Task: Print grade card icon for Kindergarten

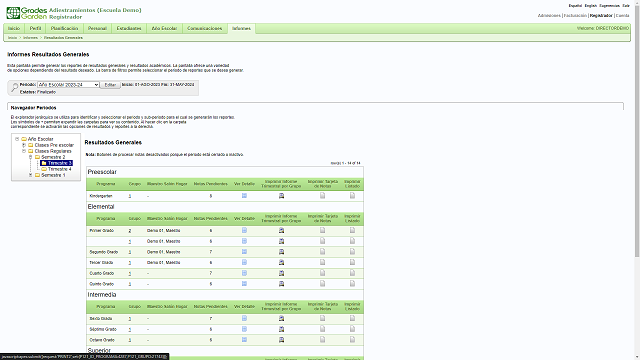Action: pos(322,196)
